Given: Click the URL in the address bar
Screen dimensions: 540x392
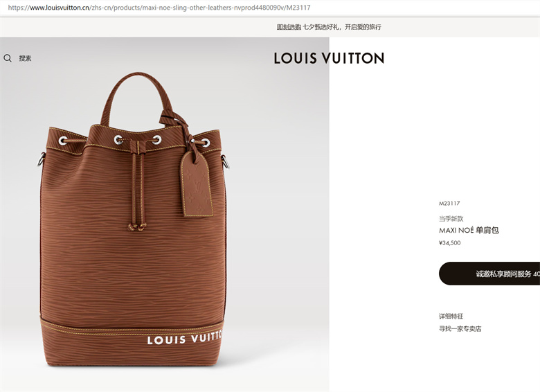Looking at the screenshot, I should [159, 8].
